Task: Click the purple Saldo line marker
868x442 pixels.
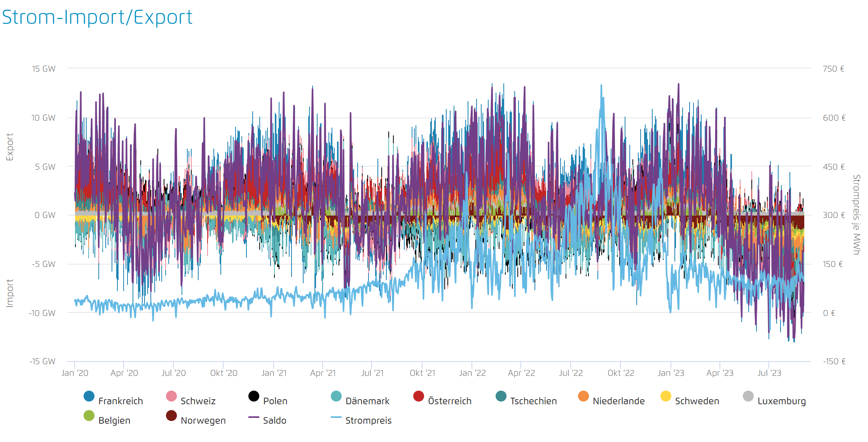Action: tap(254, 417)
